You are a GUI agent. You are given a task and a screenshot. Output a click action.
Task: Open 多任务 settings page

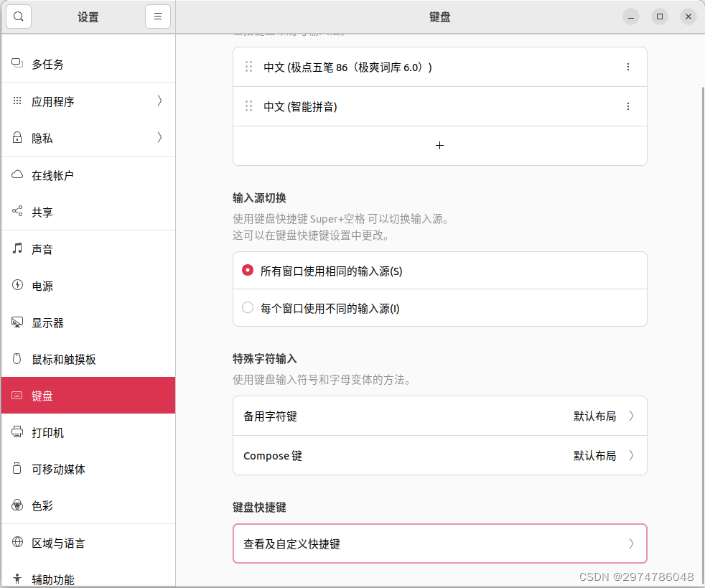tap(88, 64)
